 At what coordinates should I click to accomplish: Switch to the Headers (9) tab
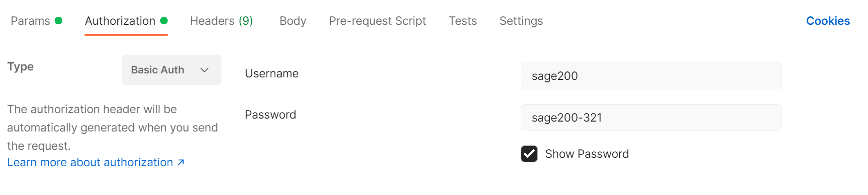(x=221, y=21)
